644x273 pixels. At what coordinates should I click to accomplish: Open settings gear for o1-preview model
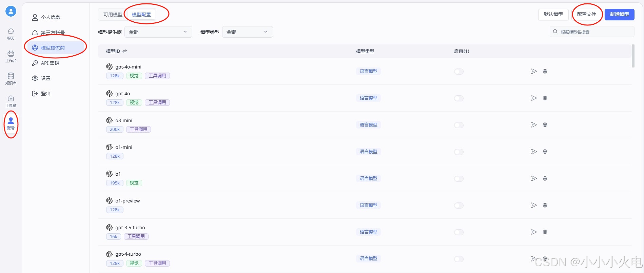tap(545, 205)
